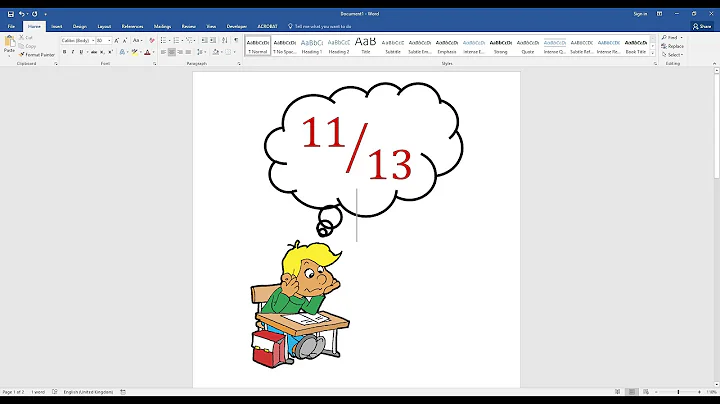Apply subscript formatting
This screenshot has width=720, height=404.
102,52
